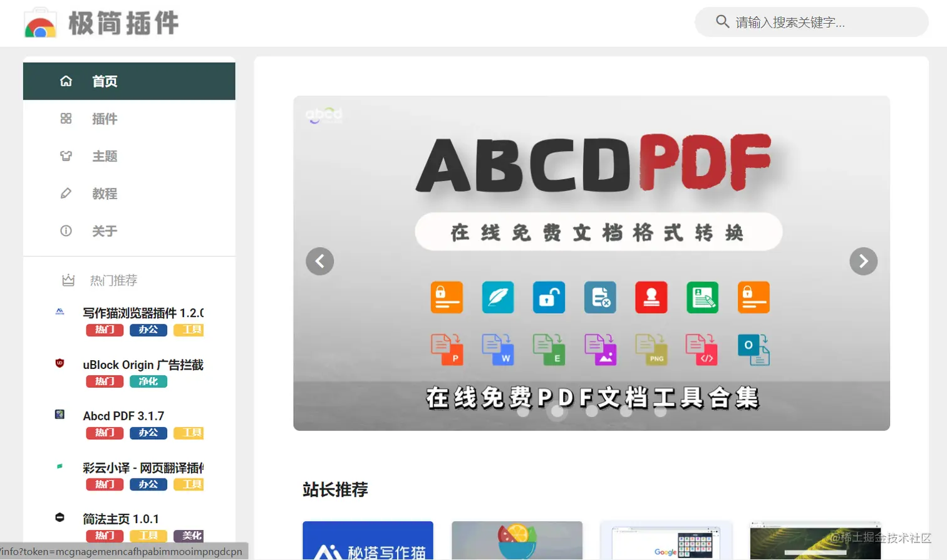Click 热门 tag under uBlock Origin

point(105,381)
